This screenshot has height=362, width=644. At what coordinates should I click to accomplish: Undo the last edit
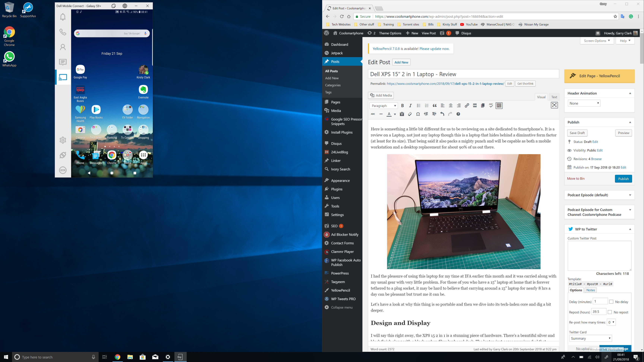pos(442,114)
